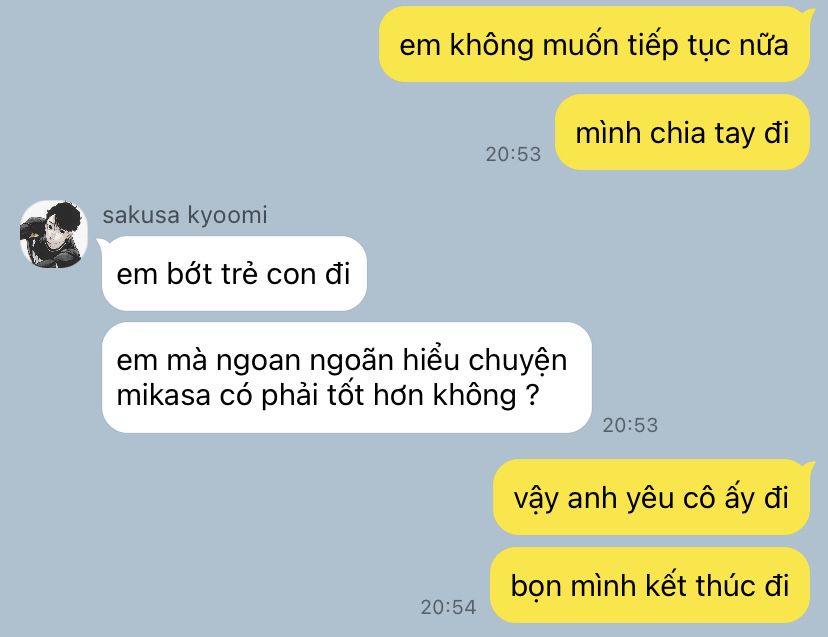Click the word "mikasa" in the reply
Viewport: 828px width, 637px height.
(163, 395)
